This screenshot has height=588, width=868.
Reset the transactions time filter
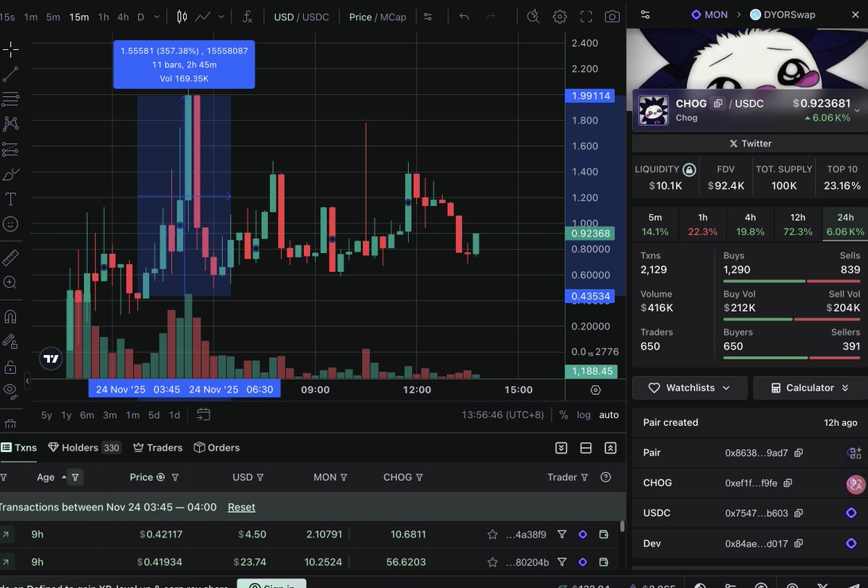242,507
